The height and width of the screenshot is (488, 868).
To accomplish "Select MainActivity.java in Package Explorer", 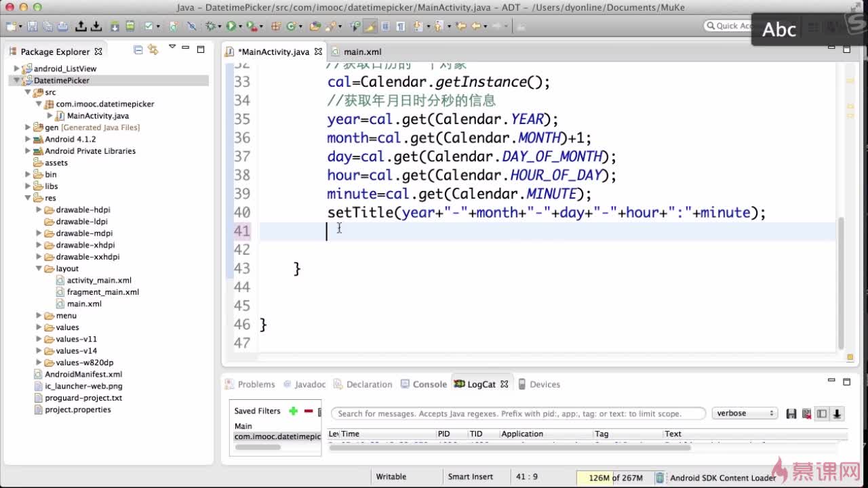I will (98, 116).
